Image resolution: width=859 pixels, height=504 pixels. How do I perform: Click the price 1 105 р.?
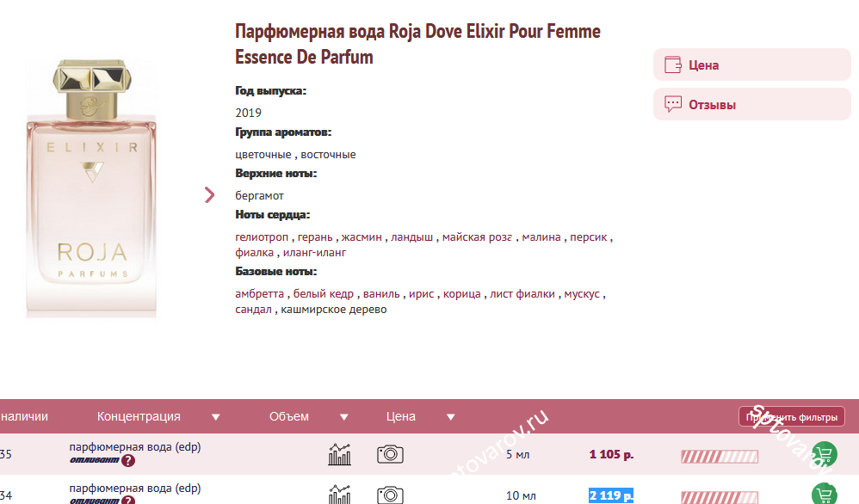pyautogui.click(x=611, y=454)
